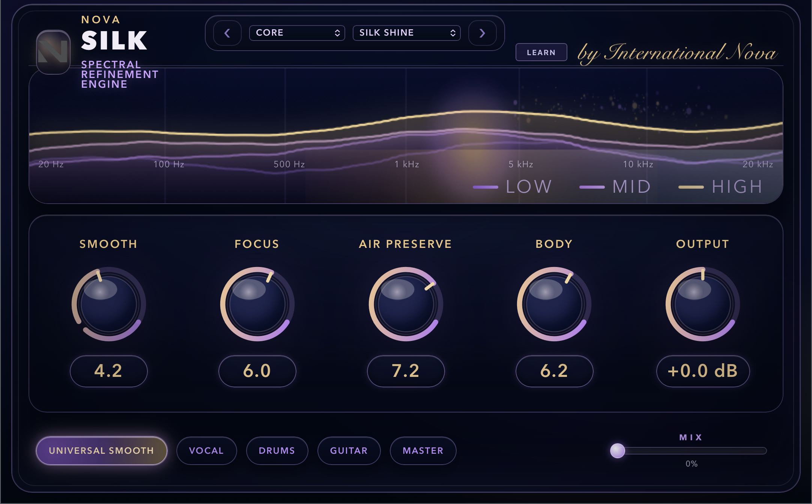Go to previous preset with left arrow
This screenshot has height=504, width=812.
click(227, 33)
